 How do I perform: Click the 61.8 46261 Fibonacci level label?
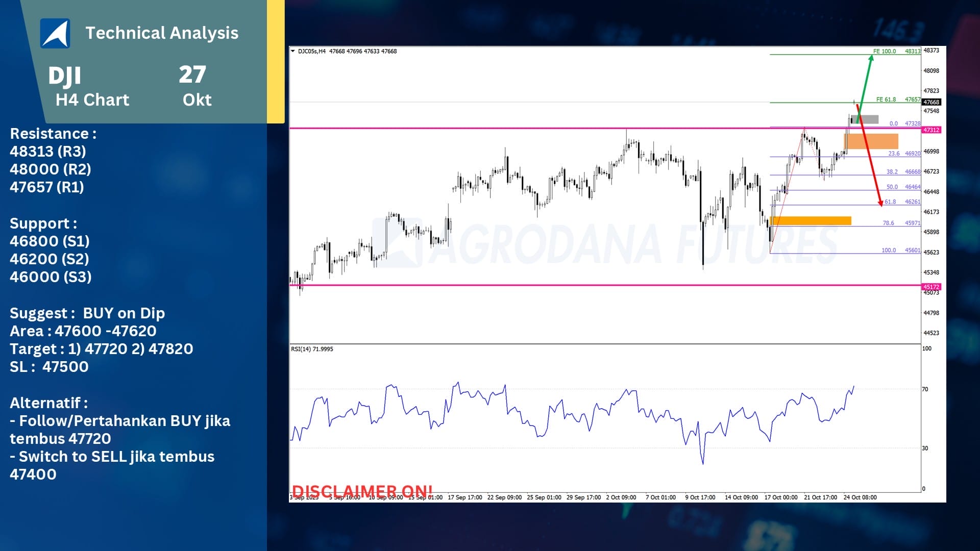[x=902, y=202]
